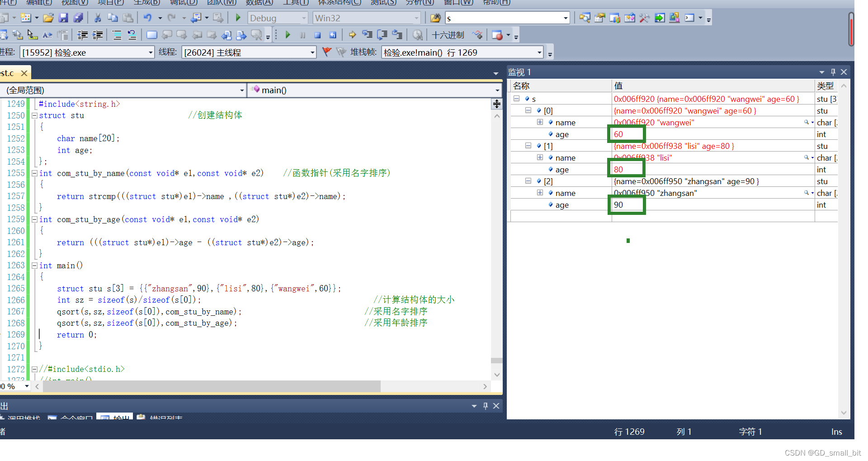The height and width of the screenshot is (461, 868).
Task: Click the editor horizontal scrollbar thumb
Action: (212, 386)
